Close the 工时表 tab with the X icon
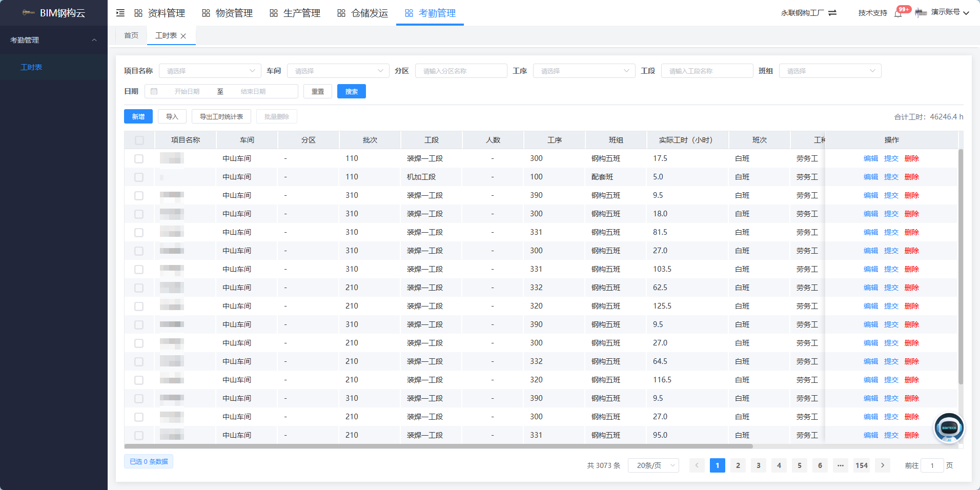The image size is (980, 490). coord(183,36)
